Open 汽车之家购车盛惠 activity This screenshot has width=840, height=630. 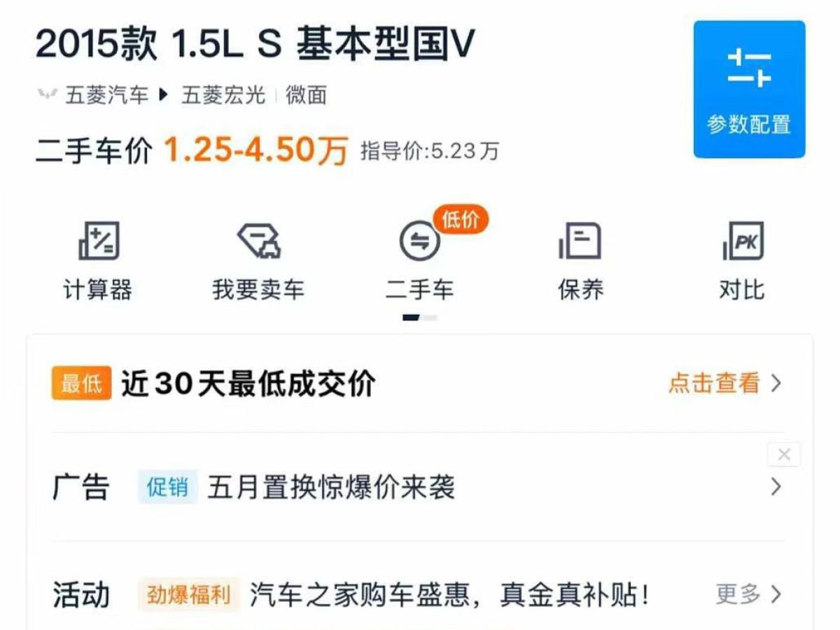point(451,595)
